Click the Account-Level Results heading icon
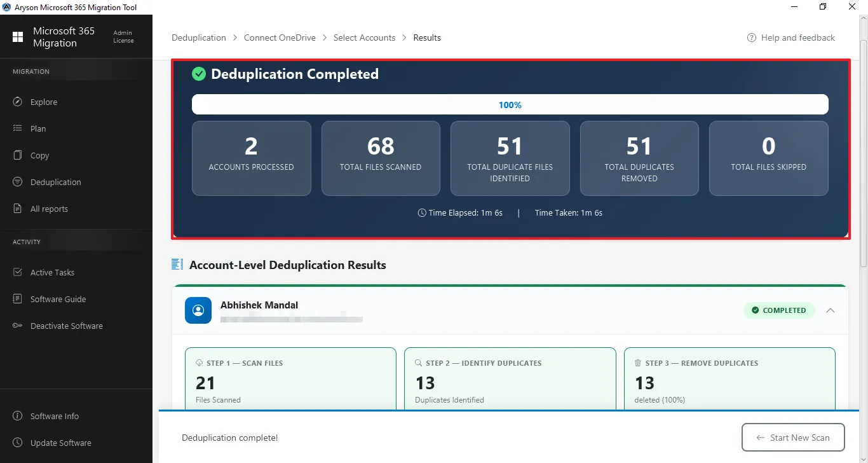 click(x=177, y=265)
